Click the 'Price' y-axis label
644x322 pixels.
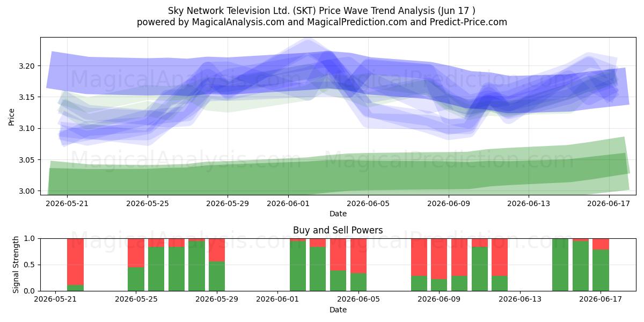pyautogui.click(x=12, y=116)
